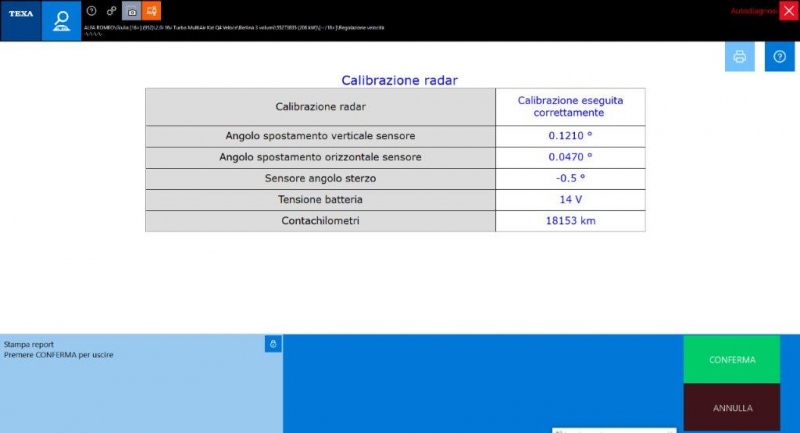Screen dimensions: 800x433
Task: Click the orange vehicle icon in top bar
Action: [151, 11]
